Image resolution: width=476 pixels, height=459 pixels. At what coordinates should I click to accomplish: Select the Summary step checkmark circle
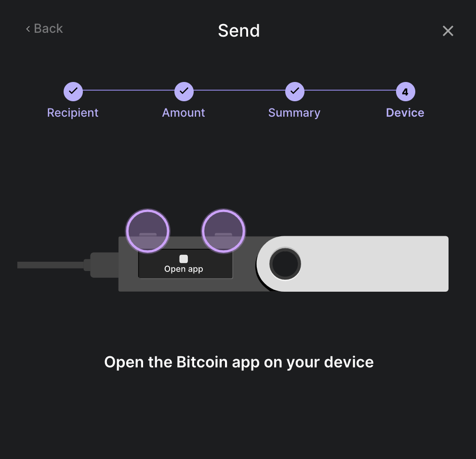coord(295,92)
